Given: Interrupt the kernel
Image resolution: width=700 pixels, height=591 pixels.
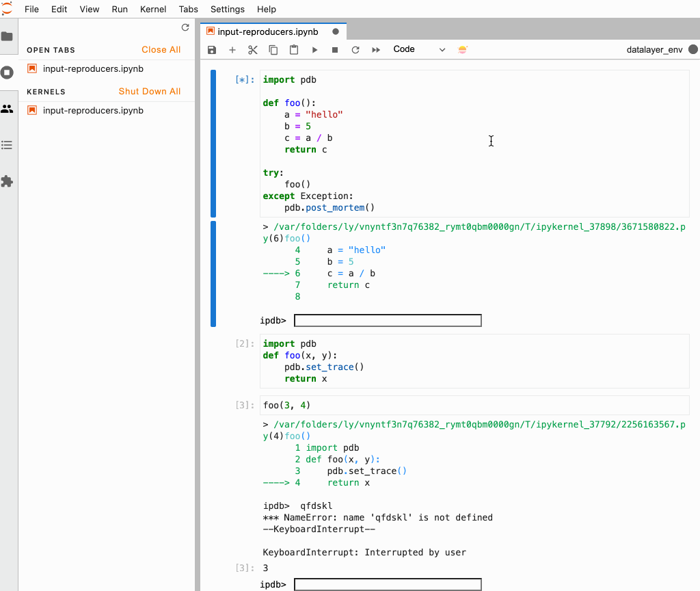Looking at the screenshot, I should [x=334, y=49].
